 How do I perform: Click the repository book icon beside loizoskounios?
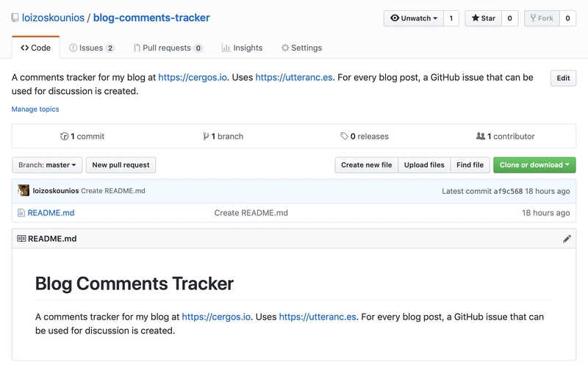pyautogui.click(x=15, y=18)
